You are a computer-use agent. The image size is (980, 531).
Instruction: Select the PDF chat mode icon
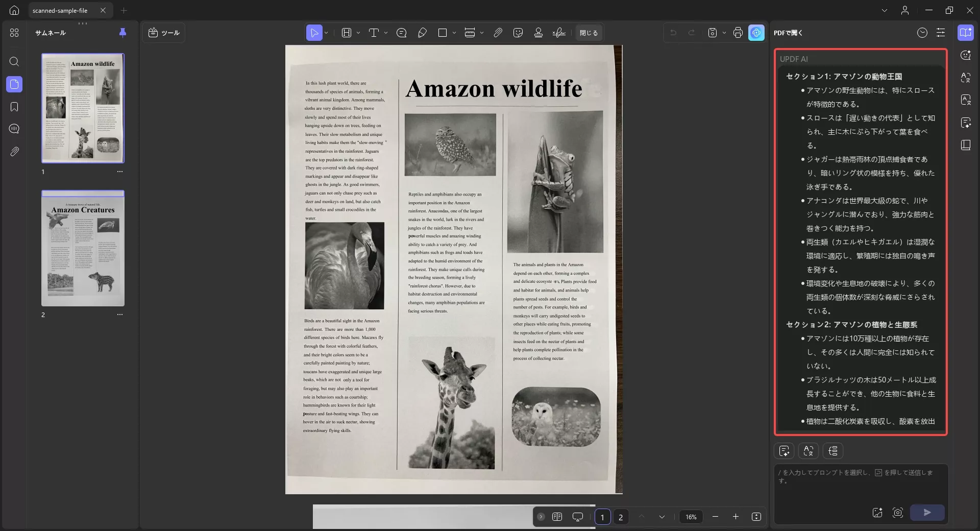[966, 33]
